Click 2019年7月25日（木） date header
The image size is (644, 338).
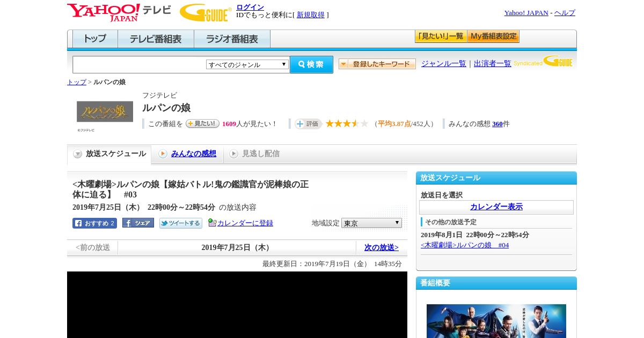237,247
